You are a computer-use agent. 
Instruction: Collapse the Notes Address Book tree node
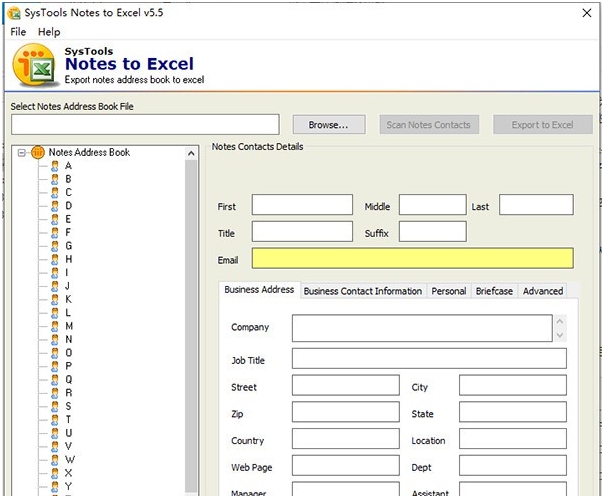[22, 153]
